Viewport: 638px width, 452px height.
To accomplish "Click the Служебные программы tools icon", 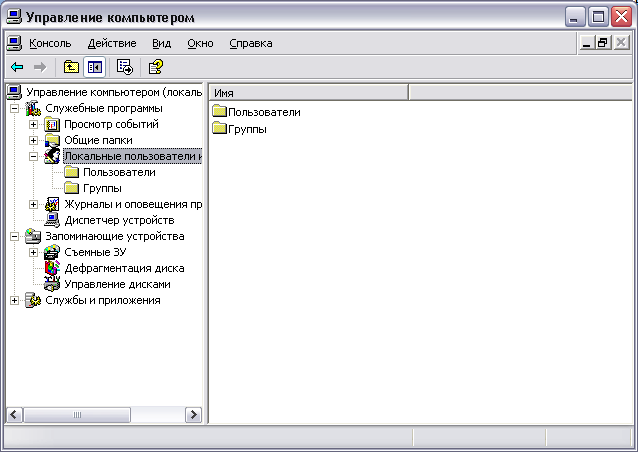I will pyautogui.click(x=33, y=108).
